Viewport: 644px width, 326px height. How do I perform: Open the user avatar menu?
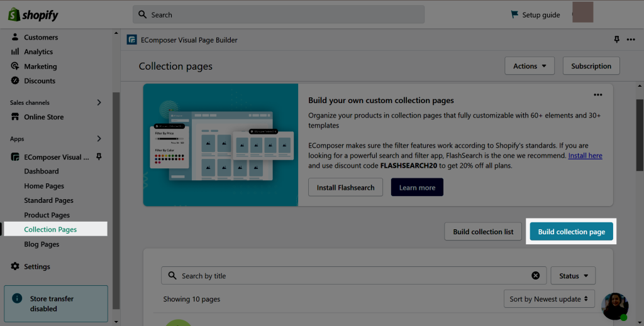[x=583, y=12]
